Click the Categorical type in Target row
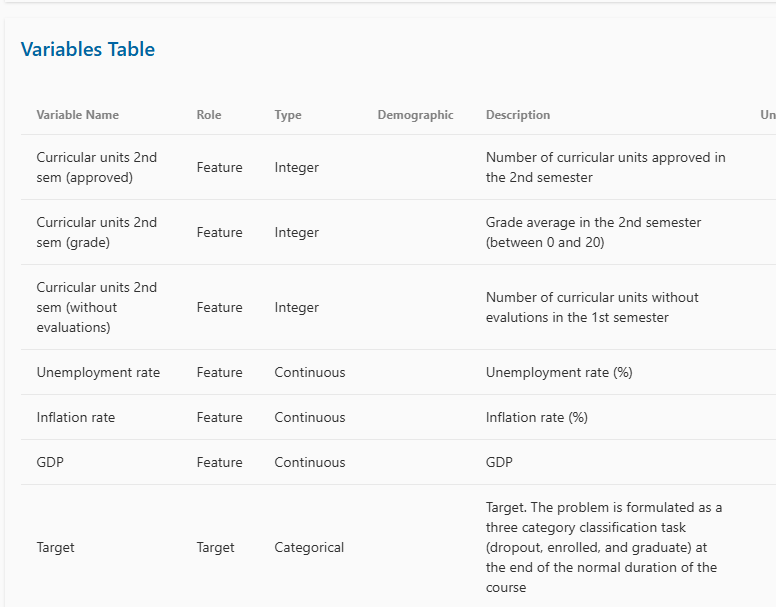 tap(309, 547)
